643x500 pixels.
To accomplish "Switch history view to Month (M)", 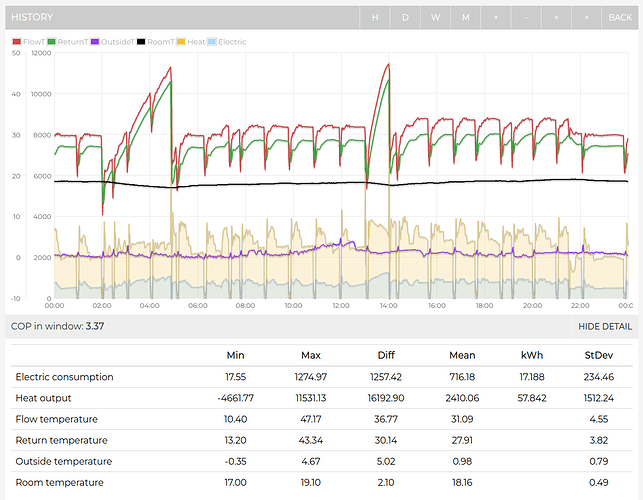I will click(x=465, y=17).
